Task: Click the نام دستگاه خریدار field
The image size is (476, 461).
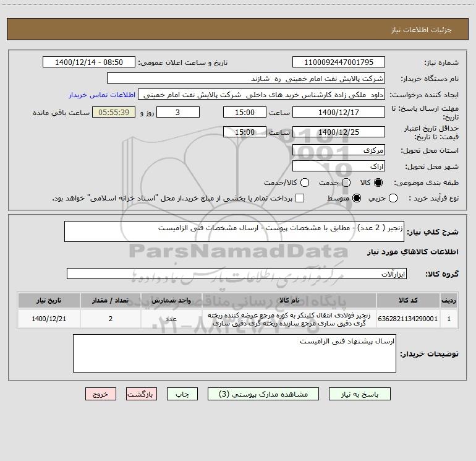Action: click(246, 79)
